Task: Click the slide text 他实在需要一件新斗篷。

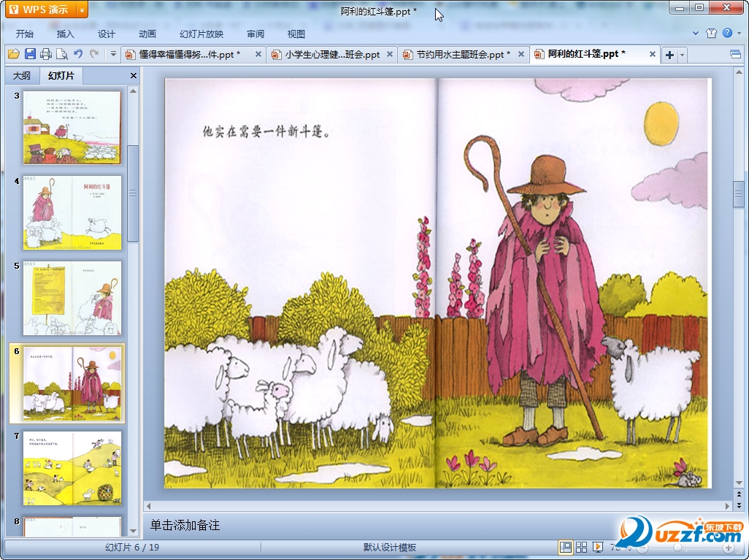Action: pos(266,131)
